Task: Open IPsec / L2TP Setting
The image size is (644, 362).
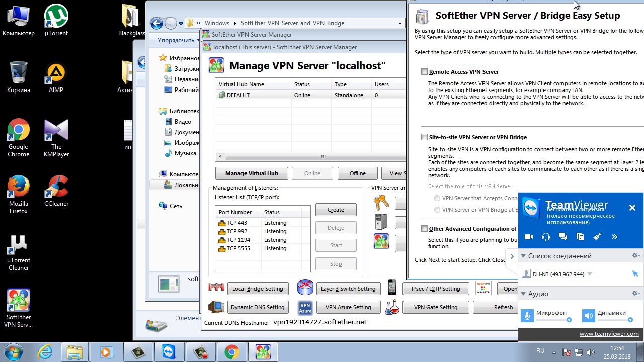Action: (x=436, y=289)
